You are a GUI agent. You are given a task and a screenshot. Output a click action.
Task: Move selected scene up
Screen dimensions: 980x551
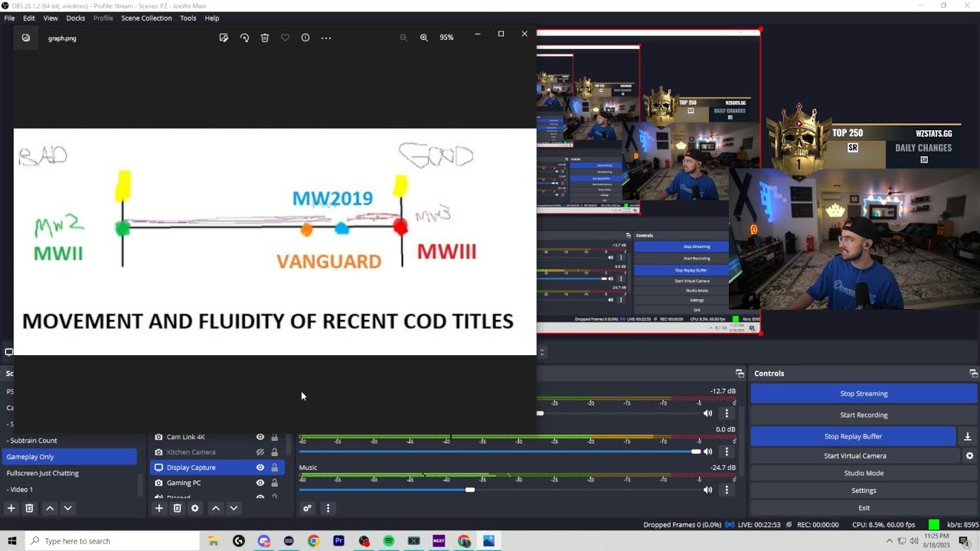pyautogui.click(x=50, y=508)
